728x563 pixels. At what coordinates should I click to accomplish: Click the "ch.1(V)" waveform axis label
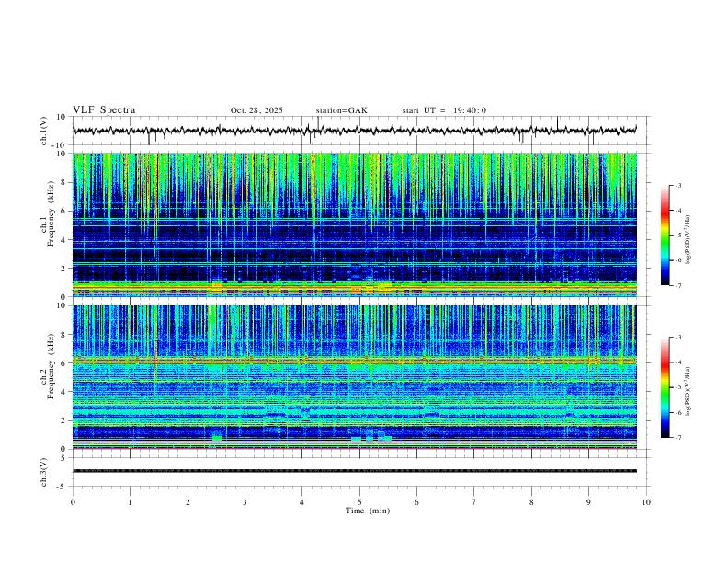44,131
